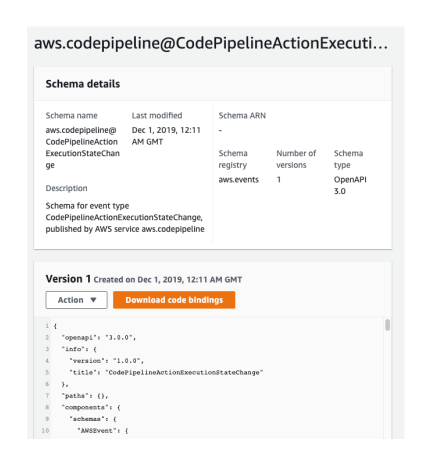The image size is (432, 463).
Task: Click line number 10 in code gutter
Action: pyautogui.click(x=45, y=431)
